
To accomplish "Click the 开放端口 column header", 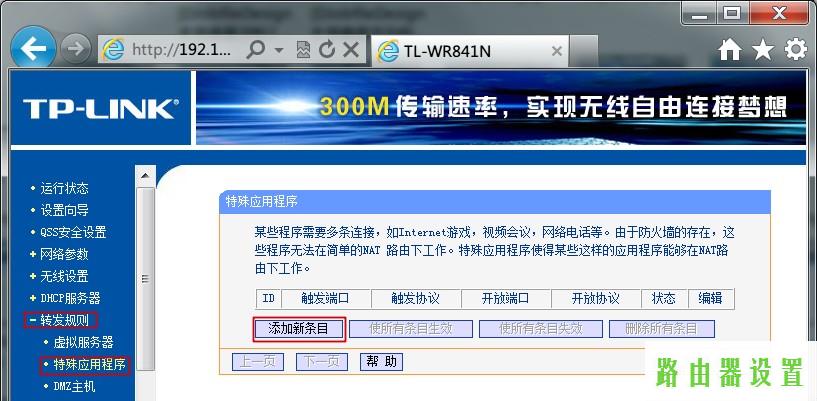I will pyautogui.click(x=506, y=299).
